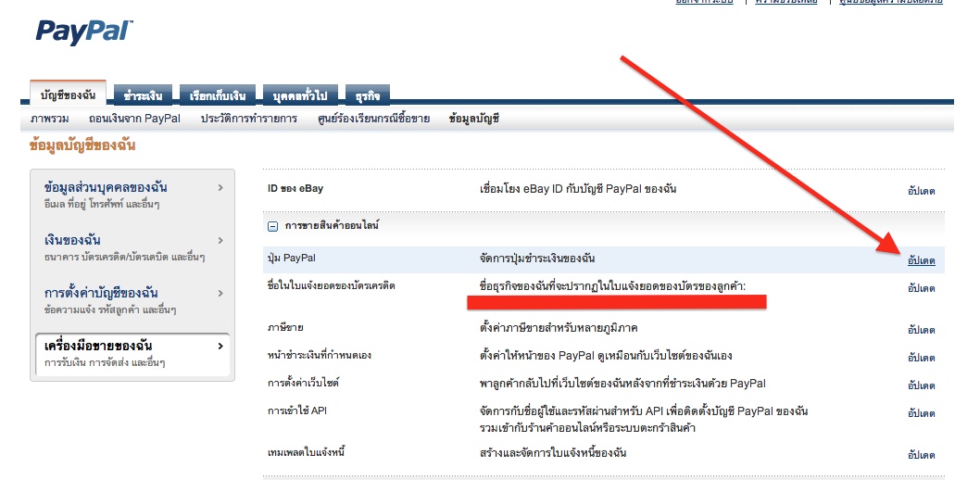This screenshot has height=480, width=980.
Task: Click อัปเดต for หน้าชำระเงินที่กำหนดเอง
Action: coord(922,358)
